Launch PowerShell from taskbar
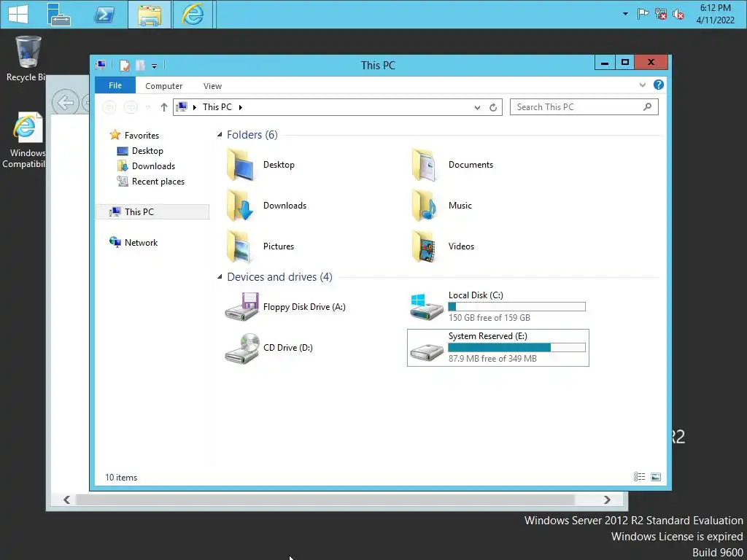747x560 pixels. pyautogui.click(x=104, y=15)
